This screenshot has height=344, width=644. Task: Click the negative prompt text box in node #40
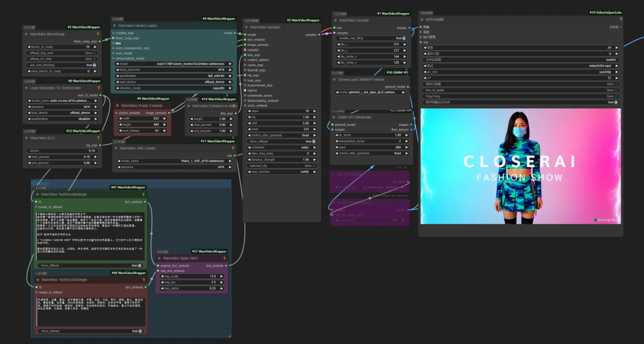tap(91, 311)
